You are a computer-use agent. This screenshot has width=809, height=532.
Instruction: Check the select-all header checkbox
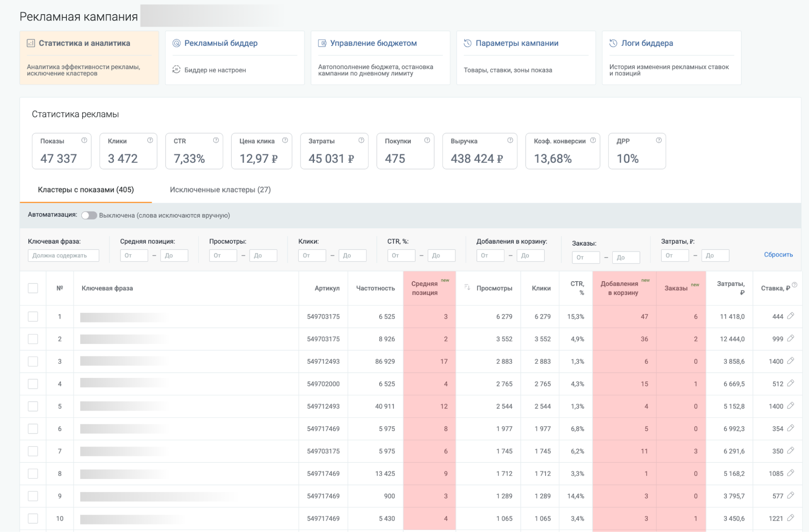coord(33,288)
